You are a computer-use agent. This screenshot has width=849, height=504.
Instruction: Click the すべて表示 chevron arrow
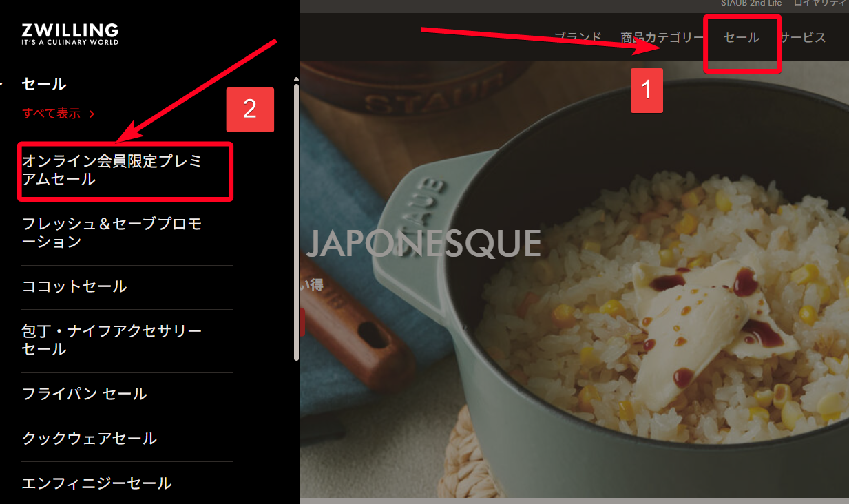(x=92, y=114)
